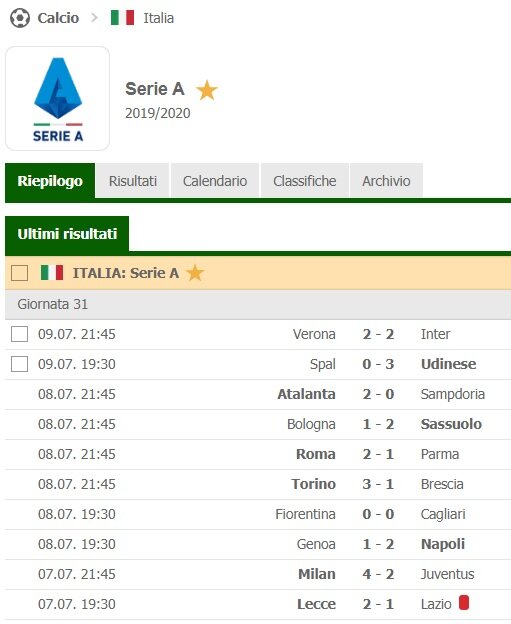Image resolution: width=511 pixels, height=624 pixels.
Task: Open the Calendario tab
Action: pos(215,181)
